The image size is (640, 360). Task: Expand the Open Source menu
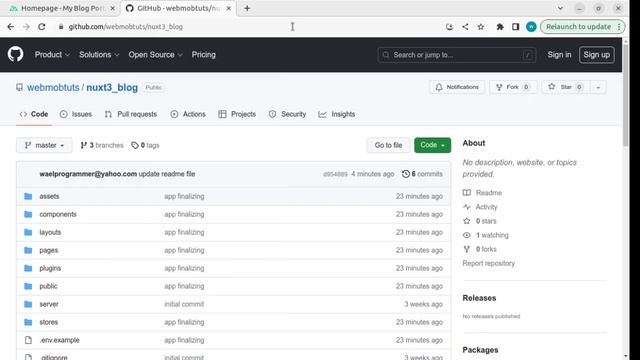(x=156, y=55)
